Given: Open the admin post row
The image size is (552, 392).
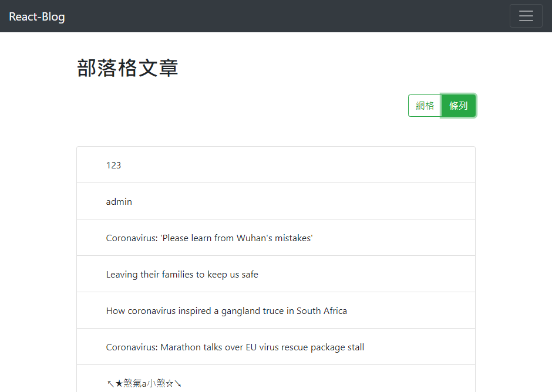Looking at the screenshot, I should (x=276, y=201).
